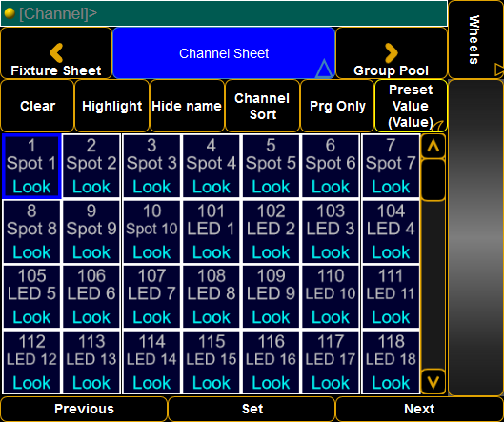The image size is (504, 422).
Task: Go to Previous page button
Action: [x=84, y=409]
